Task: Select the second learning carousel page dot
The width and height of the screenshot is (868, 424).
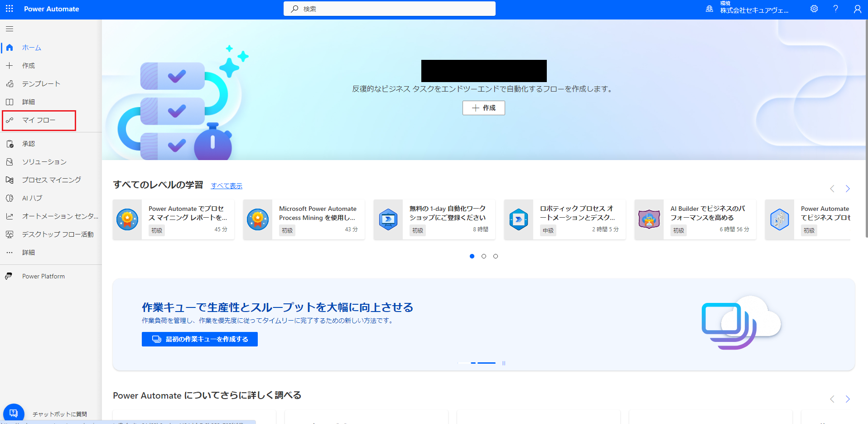Action: 484,256
